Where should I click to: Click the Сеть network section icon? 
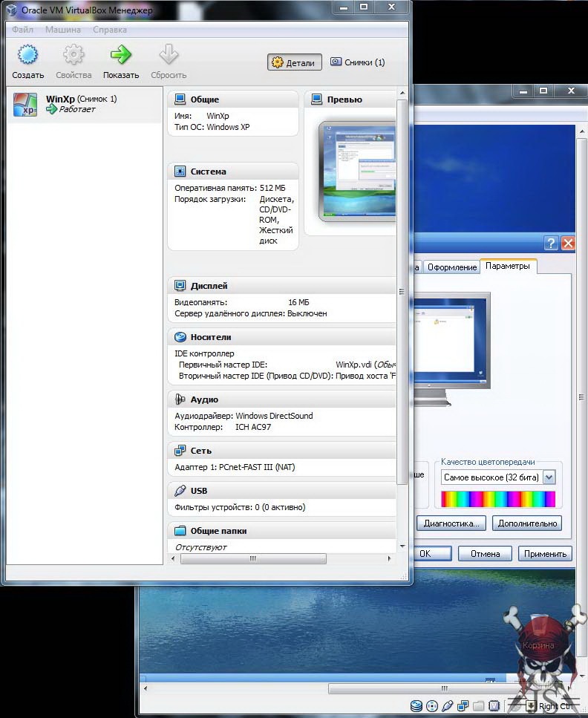pyautogui.click(x=180, y=451)
